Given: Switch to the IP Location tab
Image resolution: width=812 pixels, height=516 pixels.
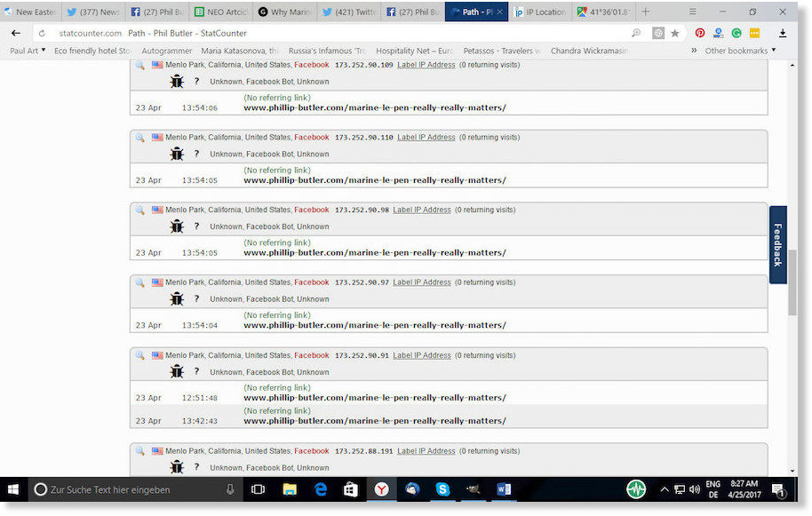Looking at the screenshot, I should coord(540,12).
